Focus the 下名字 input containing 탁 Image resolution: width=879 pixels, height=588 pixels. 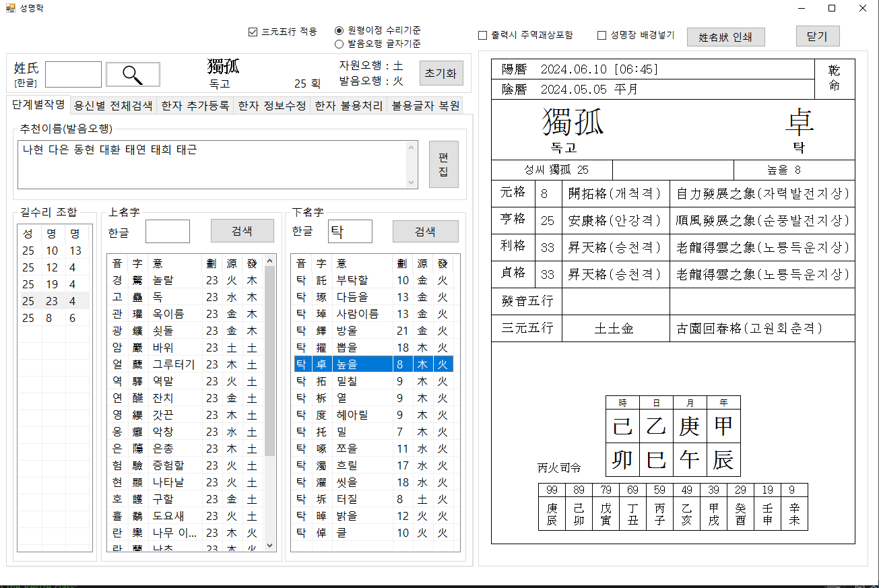coord(350,231)
